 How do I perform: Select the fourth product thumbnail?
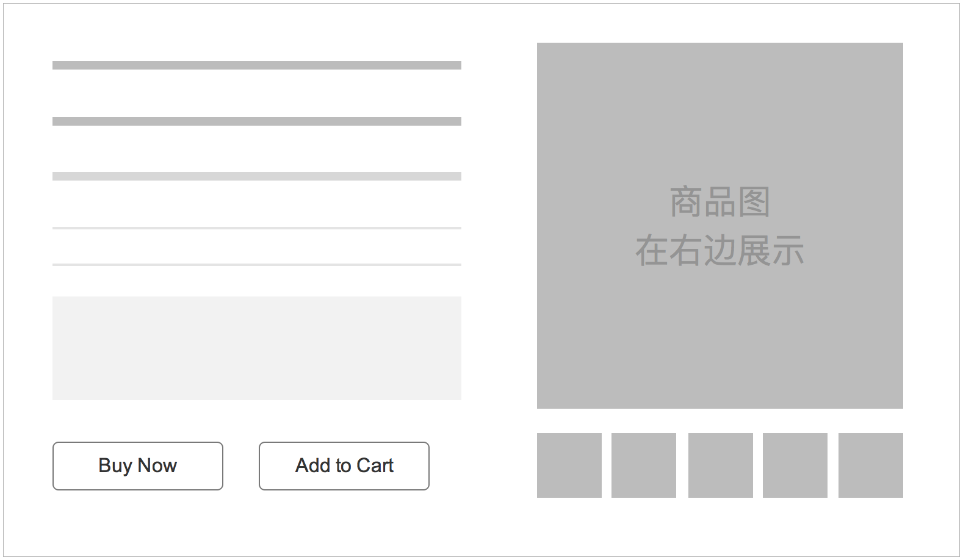(x=795, y=465)
